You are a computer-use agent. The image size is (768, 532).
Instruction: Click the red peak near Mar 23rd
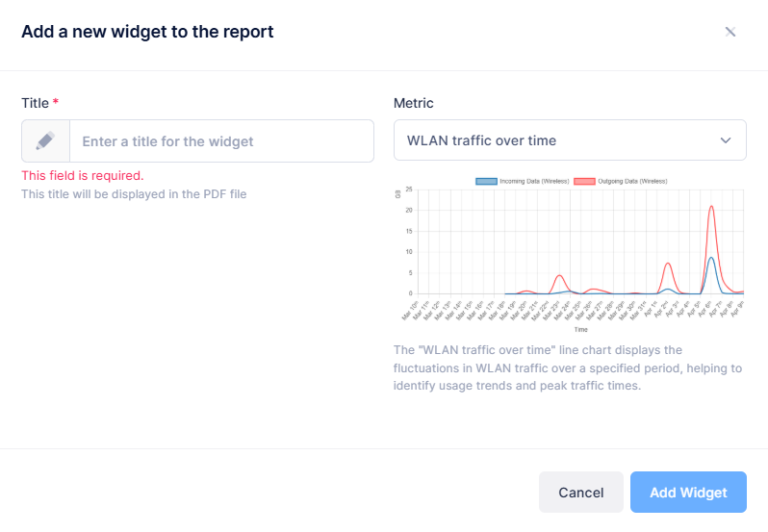[559, 275]
